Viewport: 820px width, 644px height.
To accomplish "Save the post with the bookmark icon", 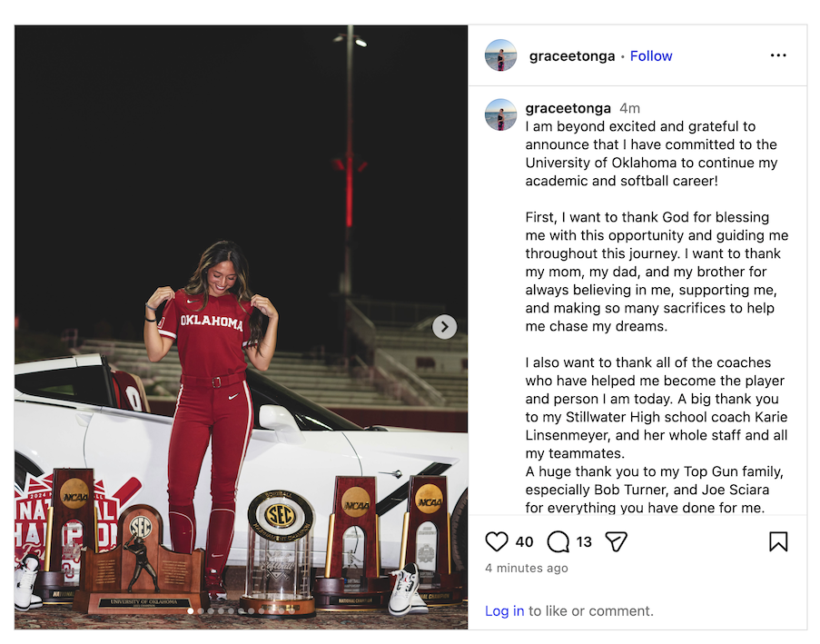I will pos(778,541).
